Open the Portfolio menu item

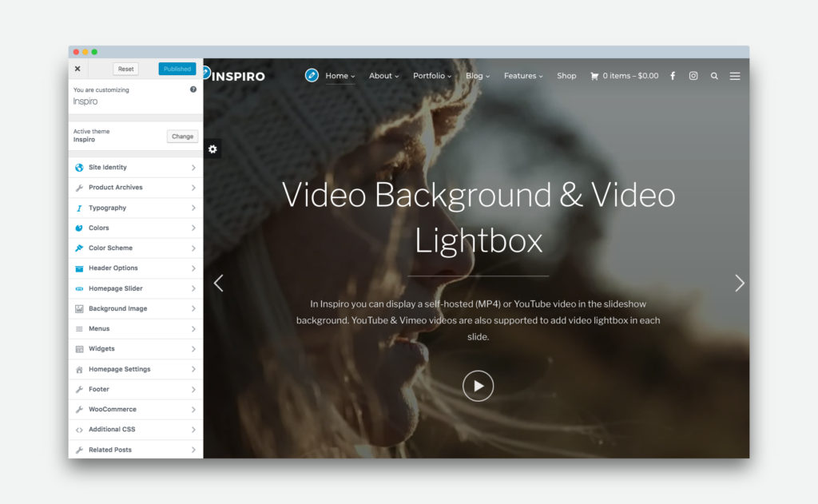(432, 76)
